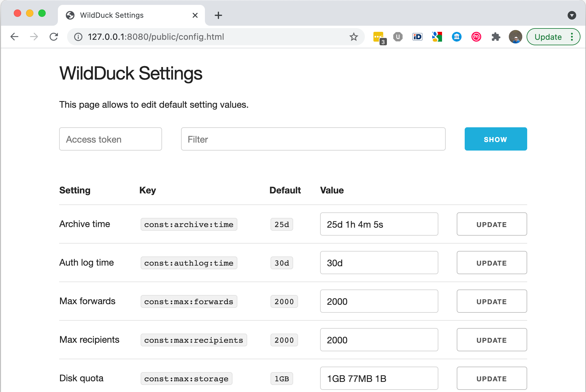The height and width of the screenshot is (392, 586).
Task: Click the Filter input field
Action: click(x=313, y=139)
